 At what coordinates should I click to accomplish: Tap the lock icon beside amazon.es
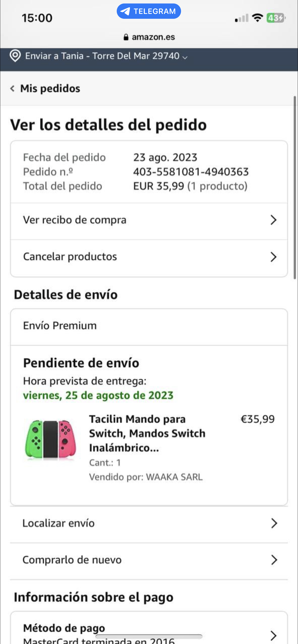(x=126, y=37)
